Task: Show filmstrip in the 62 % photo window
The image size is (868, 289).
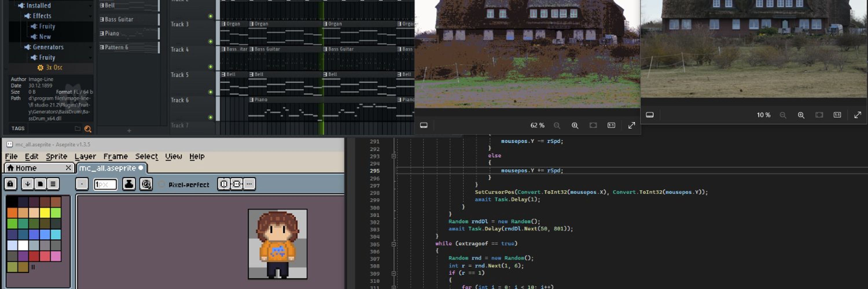Action: click(x=424, y=125)
